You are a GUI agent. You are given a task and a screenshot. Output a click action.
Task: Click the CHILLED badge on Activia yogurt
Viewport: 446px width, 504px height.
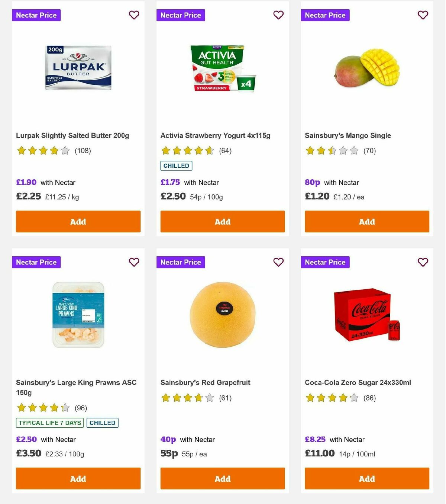point(176,166)
